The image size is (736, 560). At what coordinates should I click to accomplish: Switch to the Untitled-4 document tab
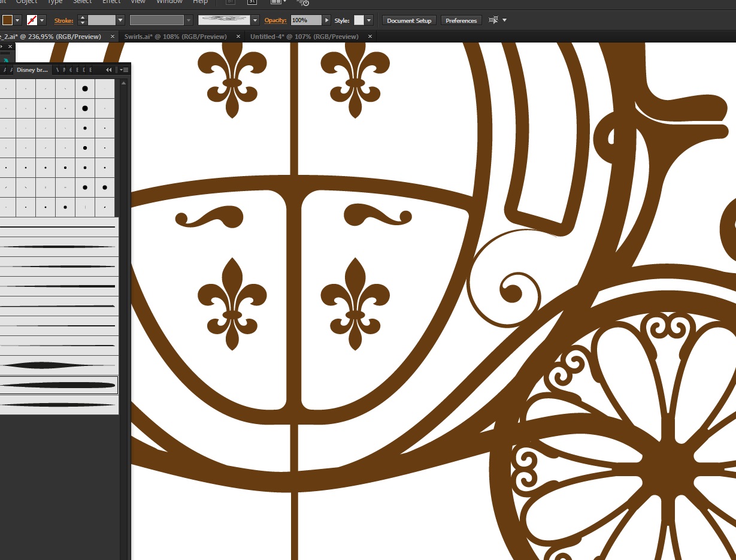click(304, 37)
